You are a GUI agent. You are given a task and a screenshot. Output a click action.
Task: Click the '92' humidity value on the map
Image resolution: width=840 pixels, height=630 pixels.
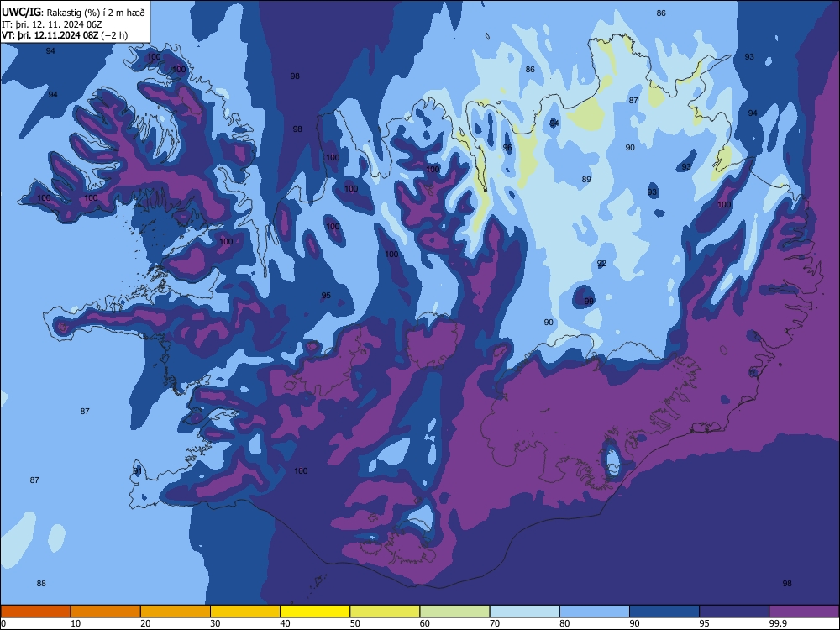(601, 264)
